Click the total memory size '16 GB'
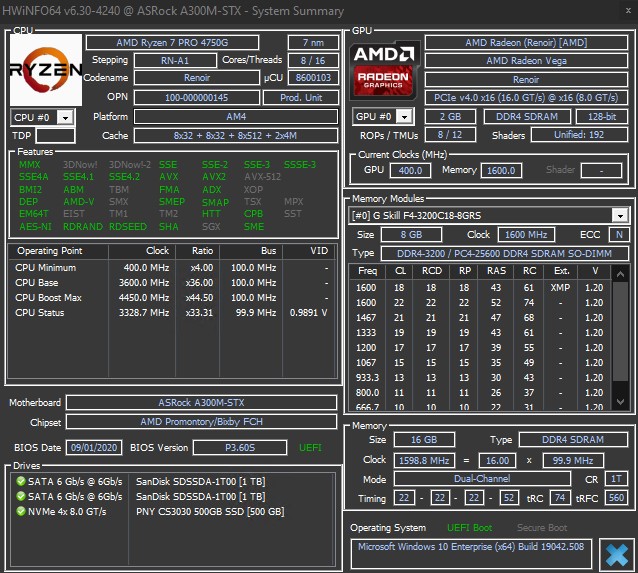 point(424,440)
